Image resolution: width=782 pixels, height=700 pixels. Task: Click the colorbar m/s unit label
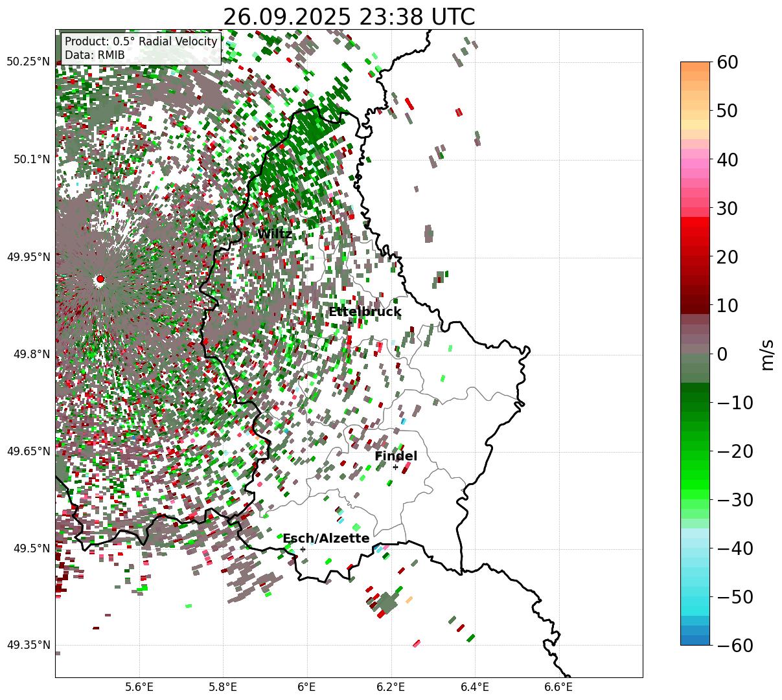pos(767,354)
